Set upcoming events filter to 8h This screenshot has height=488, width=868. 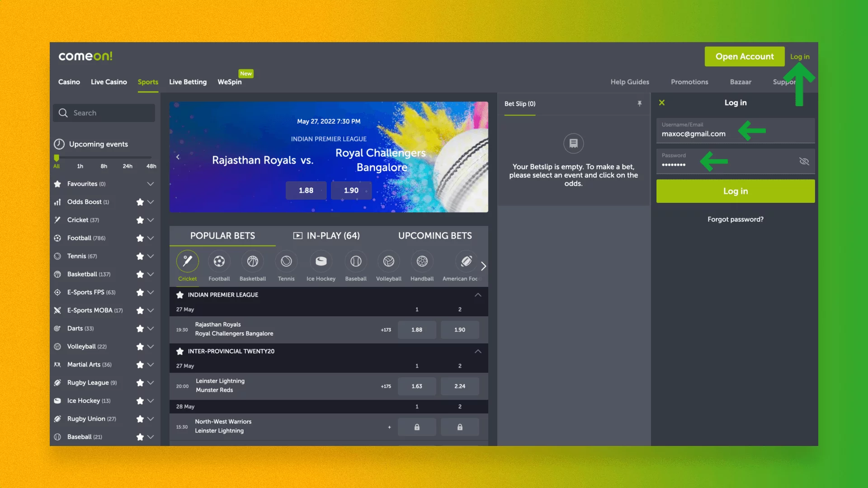(x=104, y=166)
